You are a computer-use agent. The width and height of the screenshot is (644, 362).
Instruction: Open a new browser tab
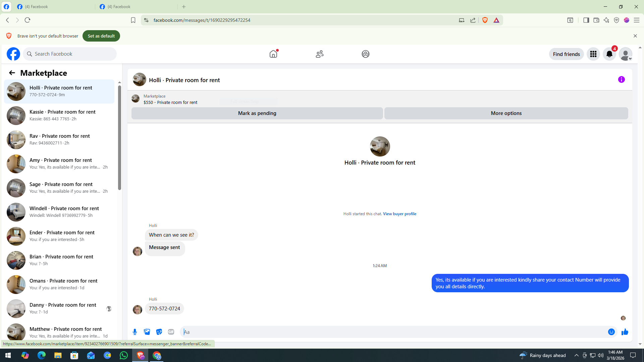click(x=184, y=7)
